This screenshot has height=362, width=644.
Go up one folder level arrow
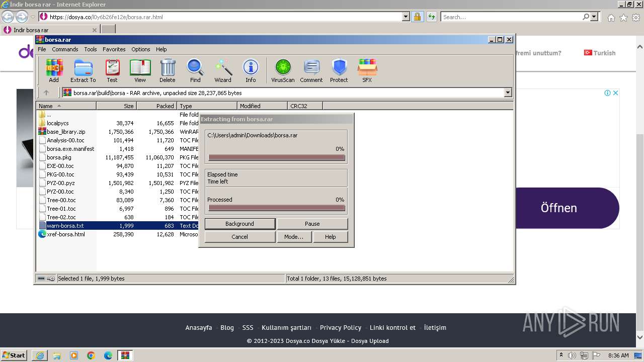pos(46,93)
